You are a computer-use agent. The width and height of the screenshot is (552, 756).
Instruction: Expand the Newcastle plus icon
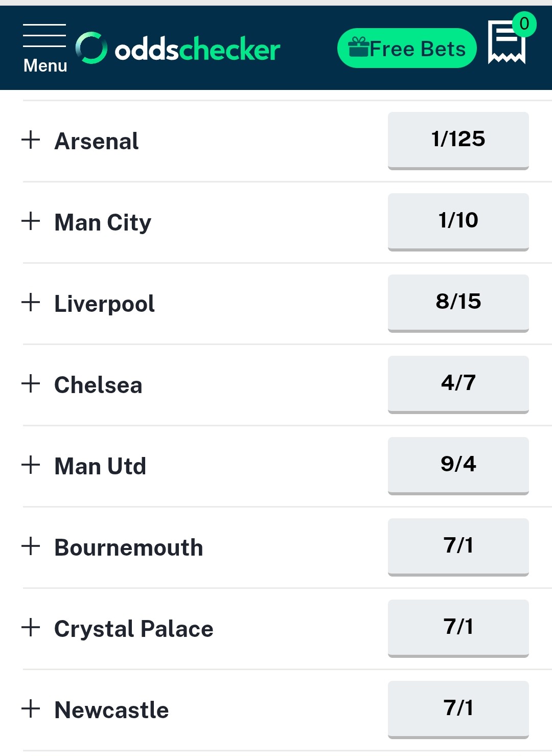(31, 708)
